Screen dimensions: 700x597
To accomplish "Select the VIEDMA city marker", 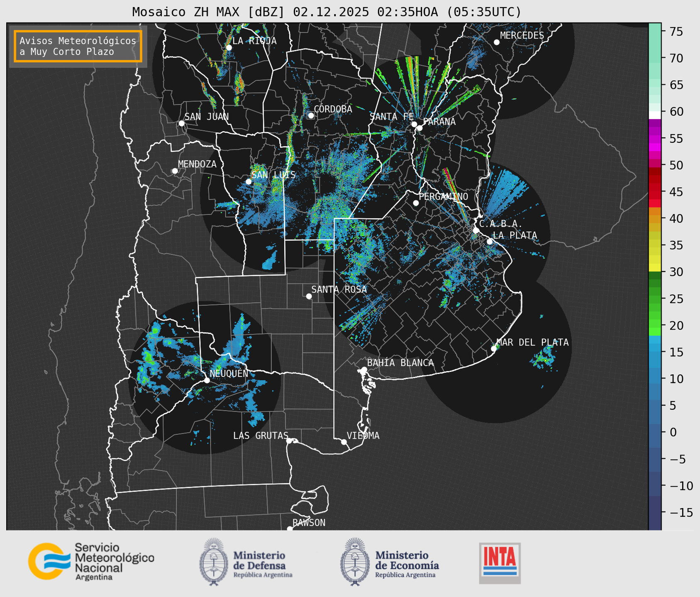I will [x=344, y=442].
